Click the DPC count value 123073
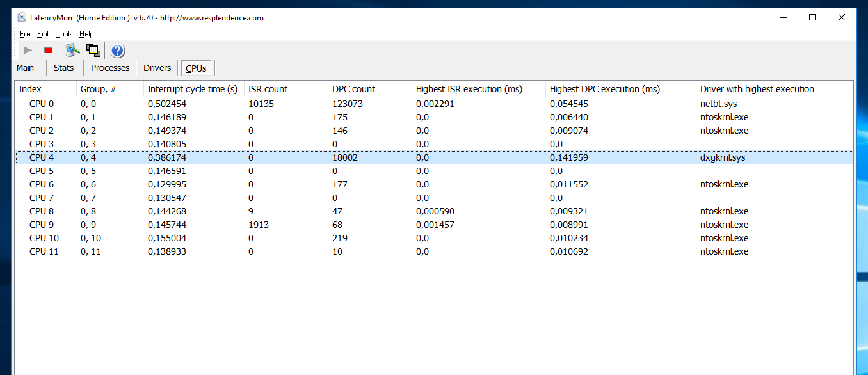Screen dimensions: 868x375 (x=348, y=104)
